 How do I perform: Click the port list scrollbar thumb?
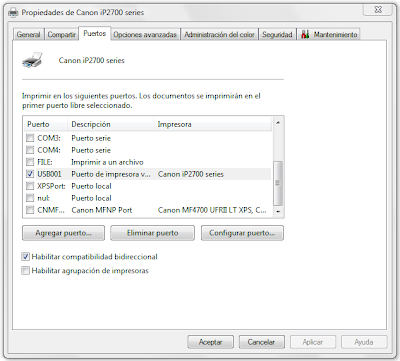tap(278, 183)
